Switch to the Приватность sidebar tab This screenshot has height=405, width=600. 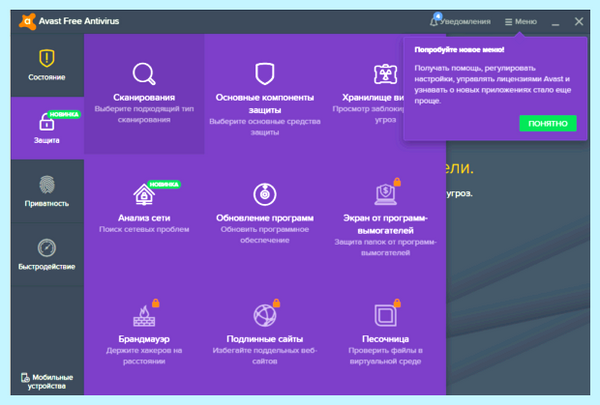coord(47,191)
